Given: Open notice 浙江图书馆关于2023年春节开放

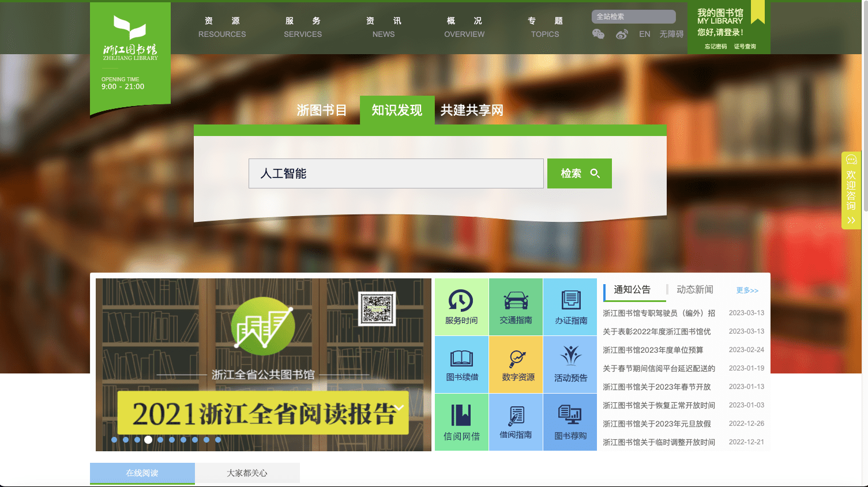Looking at the screenshot, I should click(656, 387).
